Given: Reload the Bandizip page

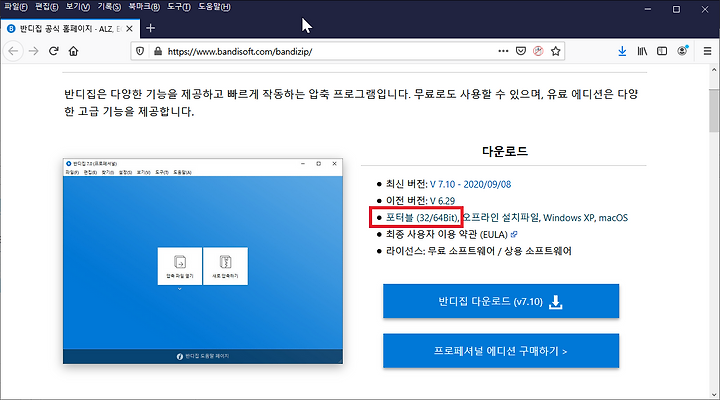Looking at the screenshot, I should point(54,51).
